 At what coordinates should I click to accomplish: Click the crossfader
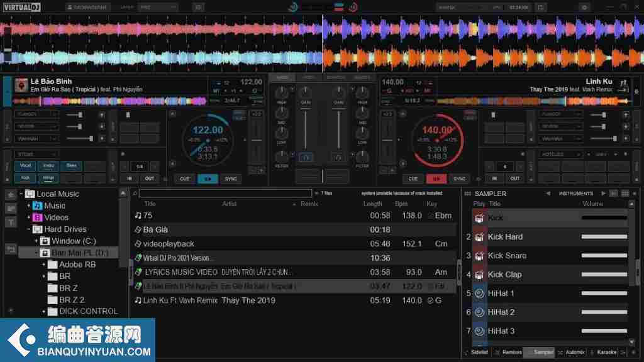tap(323, 177)
